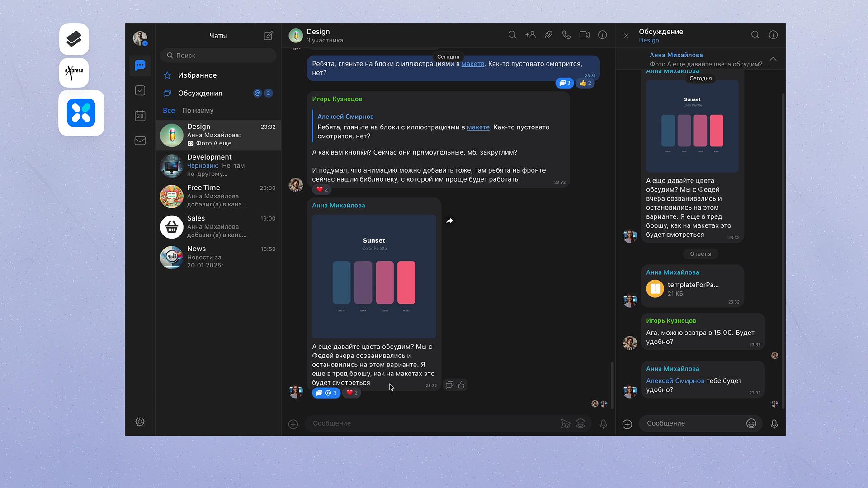868x488 pixels.
Task: Click the Алексей Смирнов mention in the discussion
Action: [x=675, y=381]
